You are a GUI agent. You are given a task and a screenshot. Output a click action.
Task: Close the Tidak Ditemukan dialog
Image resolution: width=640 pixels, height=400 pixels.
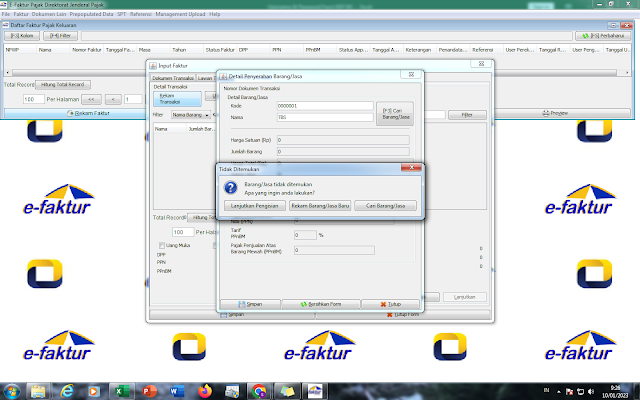click(x=411, y=167)
